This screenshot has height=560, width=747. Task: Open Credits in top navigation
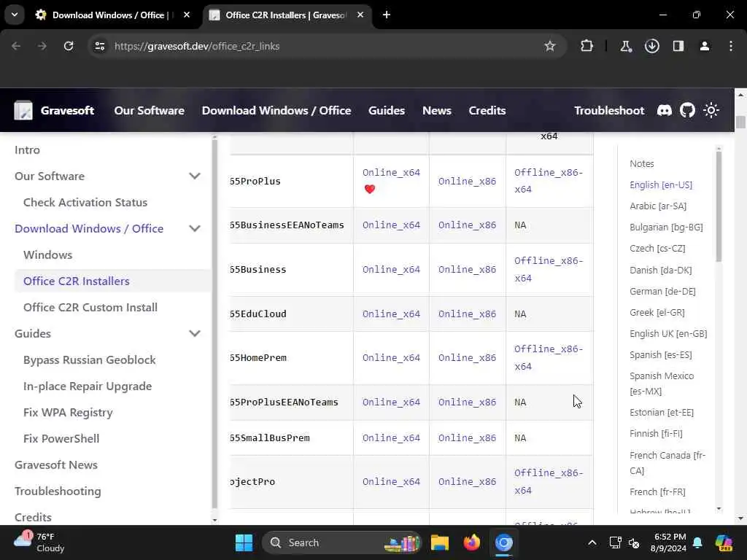click(x=487, y=111)
